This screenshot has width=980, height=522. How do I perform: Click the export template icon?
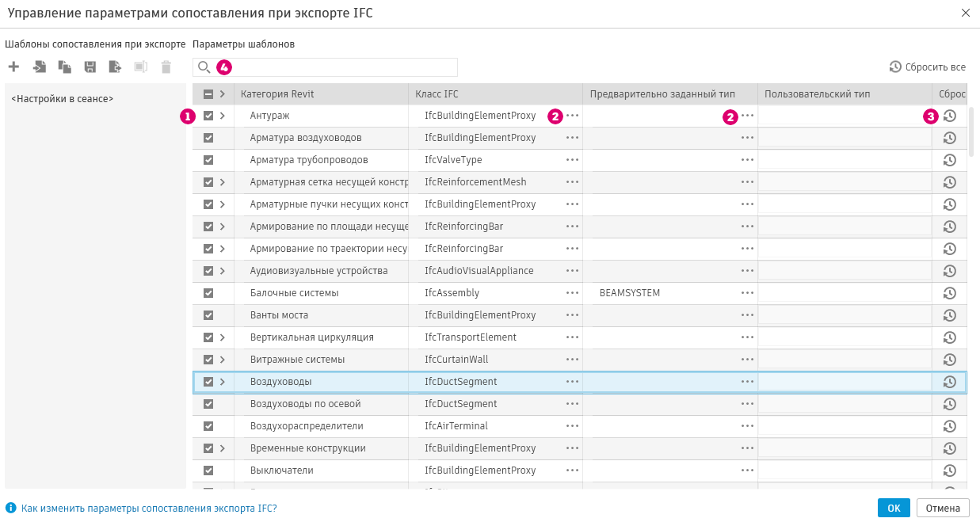115,67
